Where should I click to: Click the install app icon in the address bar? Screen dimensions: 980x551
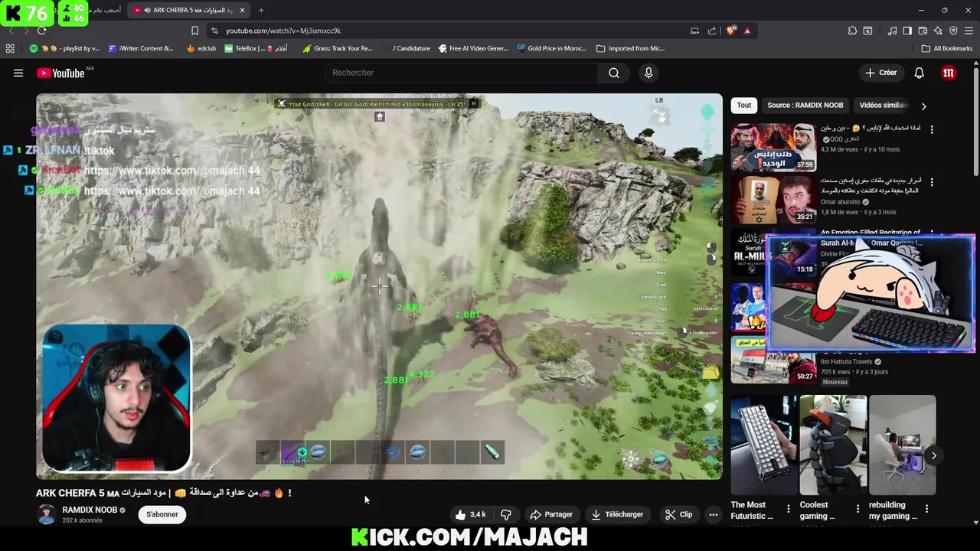point(694,31)
